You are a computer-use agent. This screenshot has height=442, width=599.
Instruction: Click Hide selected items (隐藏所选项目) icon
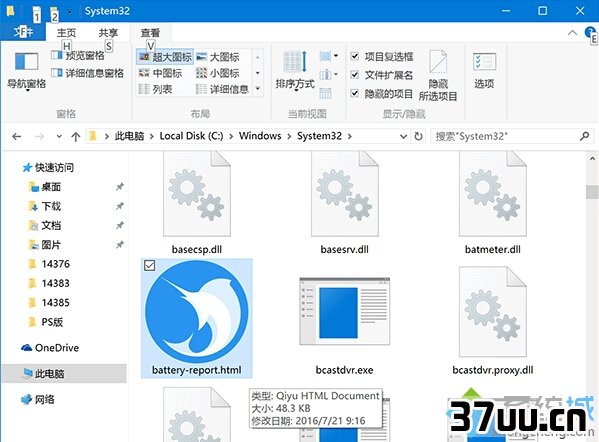click(x=438, y=75)
